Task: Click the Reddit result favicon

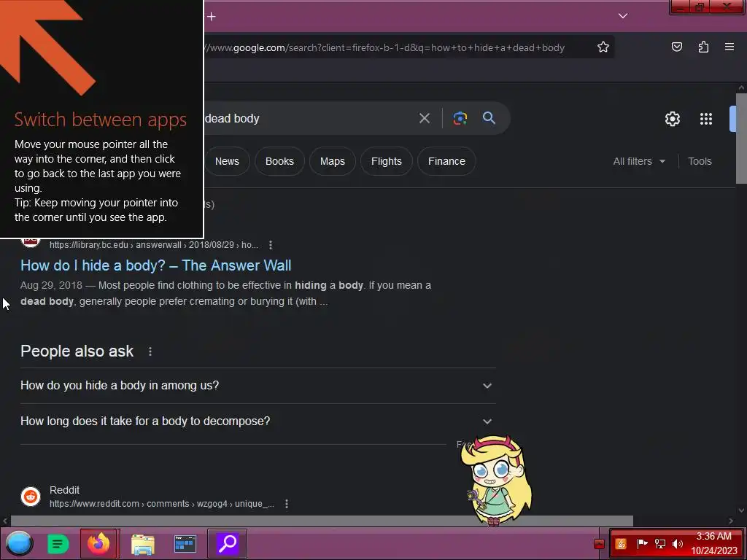Action: (x=31, y=496)
